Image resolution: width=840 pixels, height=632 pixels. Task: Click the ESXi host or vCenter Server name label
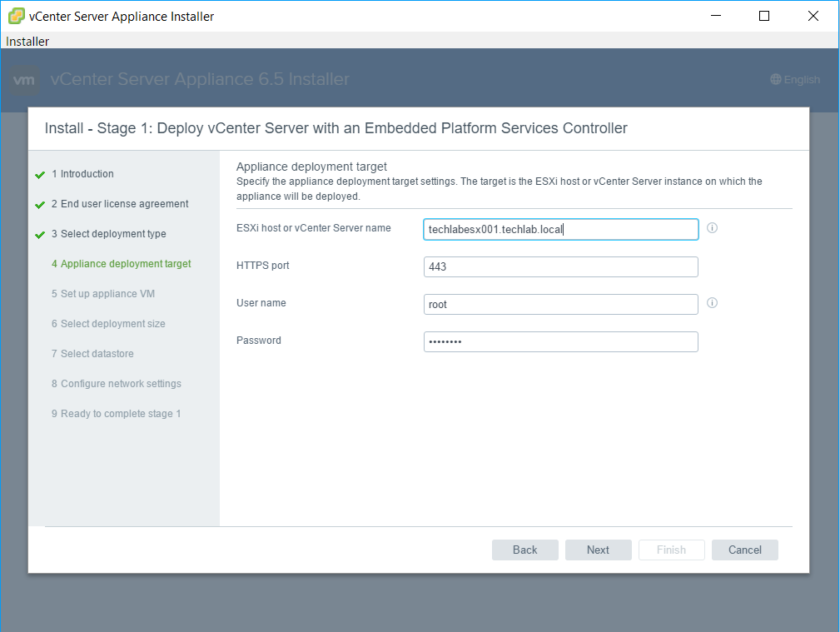(x=313, y=228)
